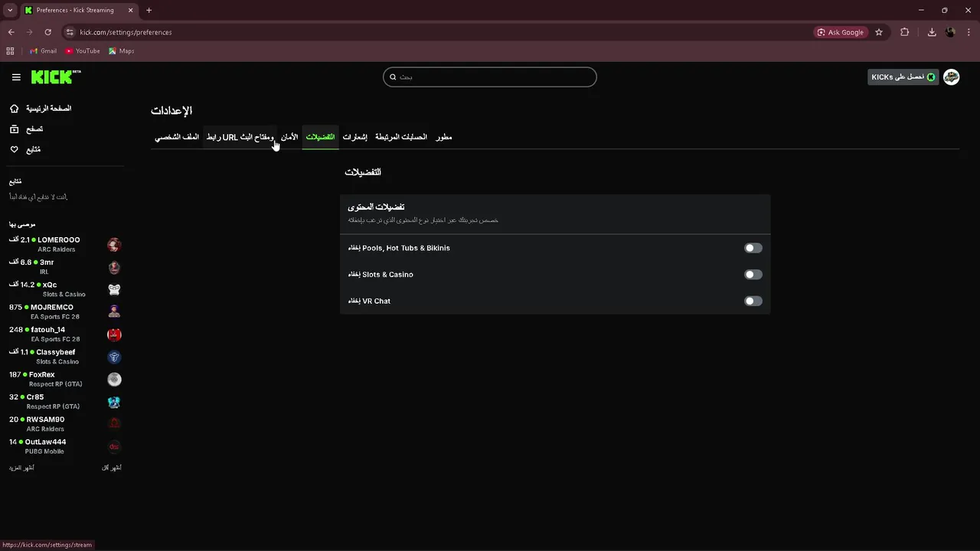Open the browser tab search dropdown
Screen dimensions: 980x551
click(10, 10)
